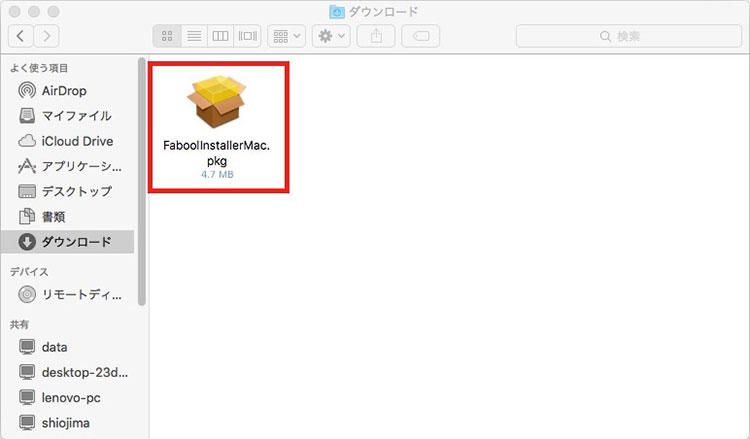Click the Applications A-shaped icon

tap(27, 166)
